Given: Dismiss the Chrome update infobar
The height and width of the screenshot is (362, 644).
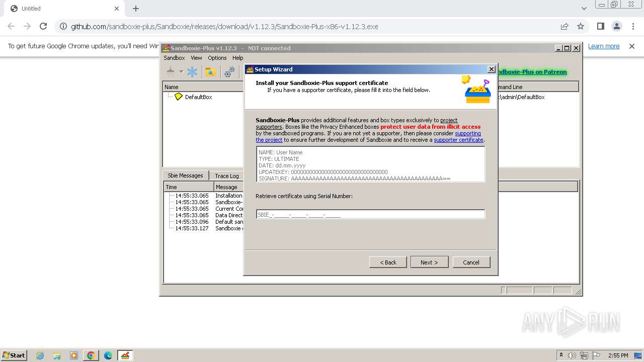Looking at the screenshot, I should coord(632,46).
